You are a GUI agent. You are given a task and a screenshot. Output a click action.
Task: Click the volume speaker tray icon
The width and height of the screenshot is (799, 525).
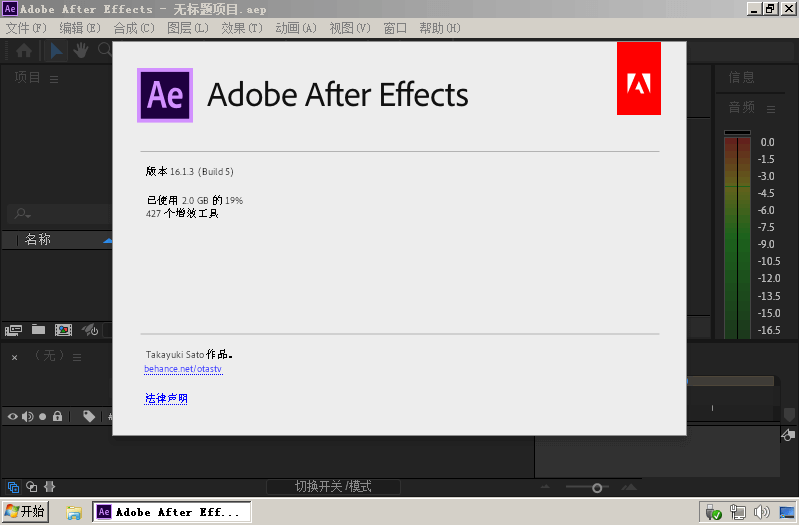pyautogui.click(x=761, y=512)
